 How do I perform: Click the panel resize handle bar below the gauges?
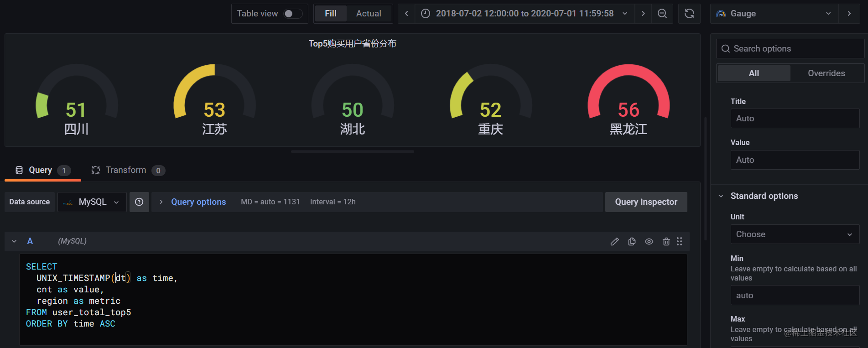coord(353,151)
